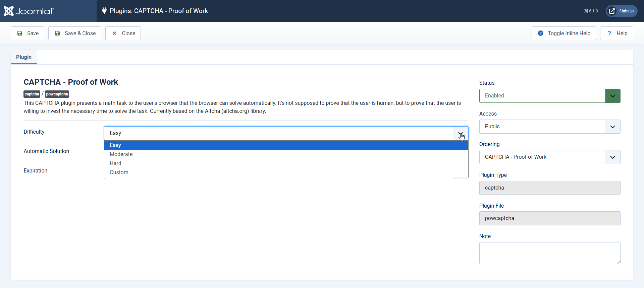Image resolution: width=644 pixels, height=288 pixels.
Task: Click the Plugin Type label
Action: [493, 175]
